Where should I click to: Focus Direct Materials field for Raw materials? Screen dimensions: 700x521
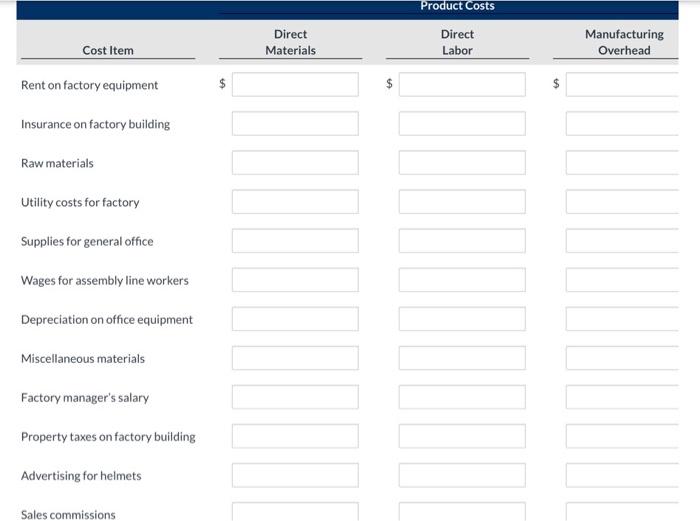(x=295, y=163)
